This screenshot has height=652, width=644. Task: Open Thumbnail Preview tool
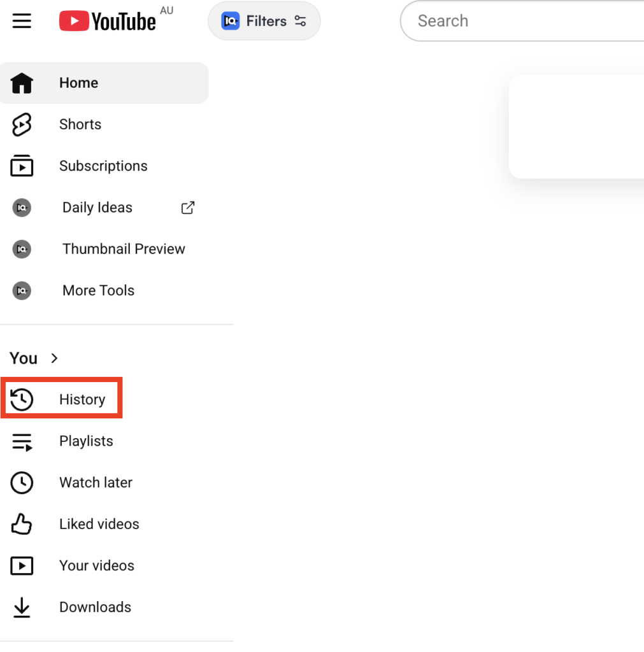pyautogui.click(x=123, y=249)
